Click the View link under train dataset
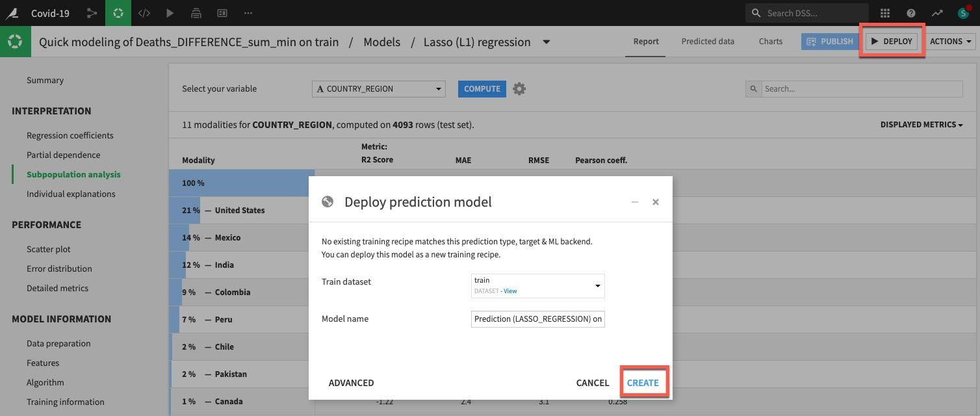The image size is (980, 416). pos(511,291)
